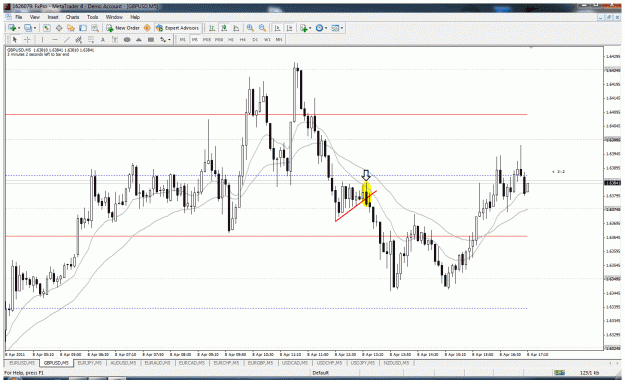625x380 pixels.
Task: Zoom out of the chart
Action: (262, 28)
